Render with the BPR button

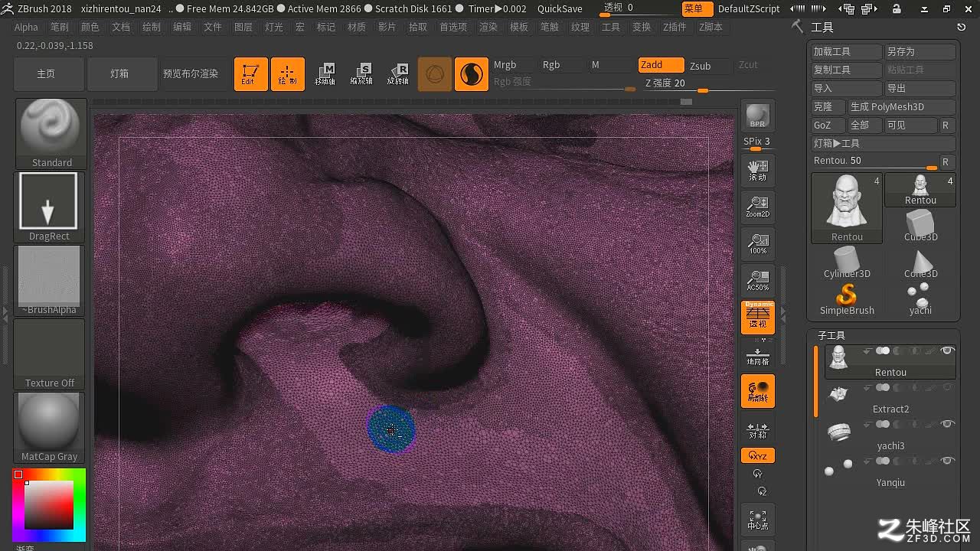click(x=757, y=116)
